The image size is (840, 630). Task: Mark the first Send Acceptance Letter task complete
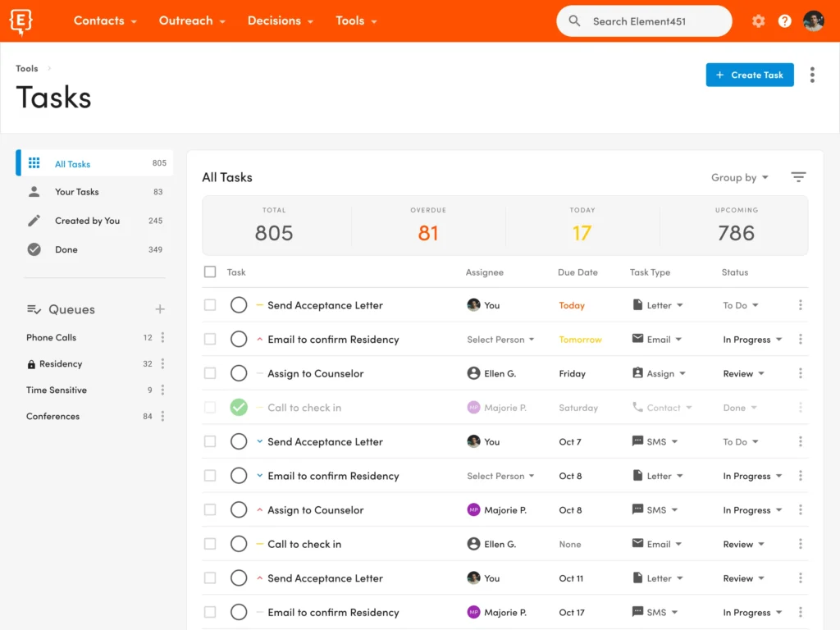[x=239, y=305]
